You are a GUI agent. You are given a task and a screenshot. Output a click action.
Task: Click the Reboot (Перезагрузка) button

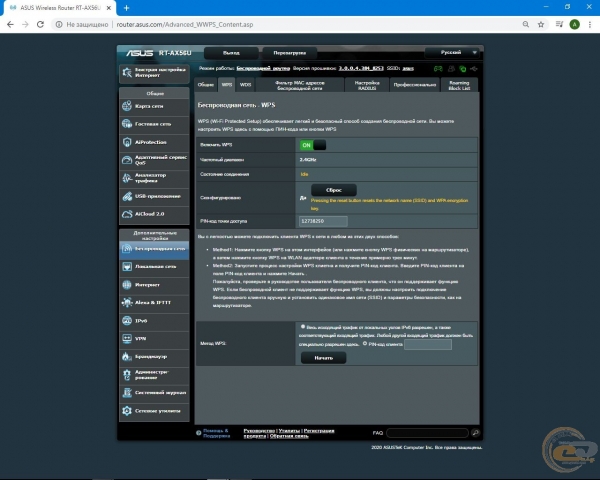pyautogui.click(x=289, y=53)
